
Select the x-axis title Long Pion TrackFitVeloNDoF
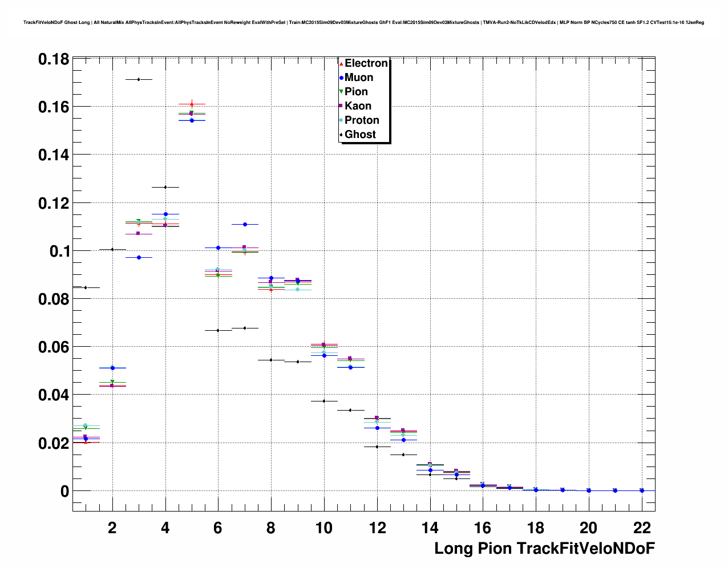[x=544, y=549]
